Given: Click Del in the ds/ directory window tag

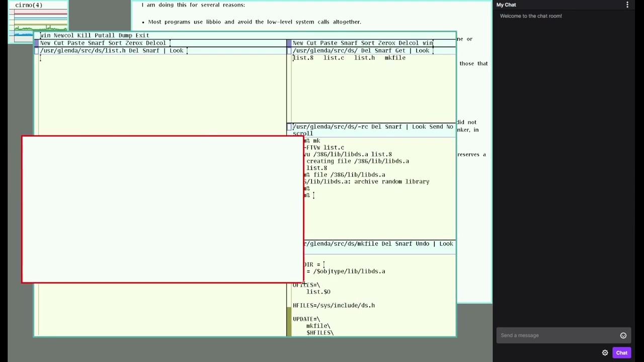Looking at the screenshot, I should pos(366,51).
